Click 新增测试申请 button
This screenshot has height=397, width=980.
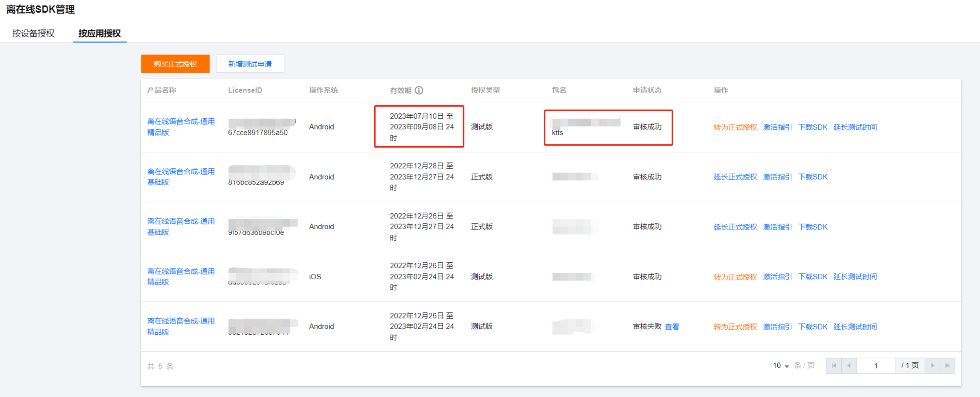[250, 64]
